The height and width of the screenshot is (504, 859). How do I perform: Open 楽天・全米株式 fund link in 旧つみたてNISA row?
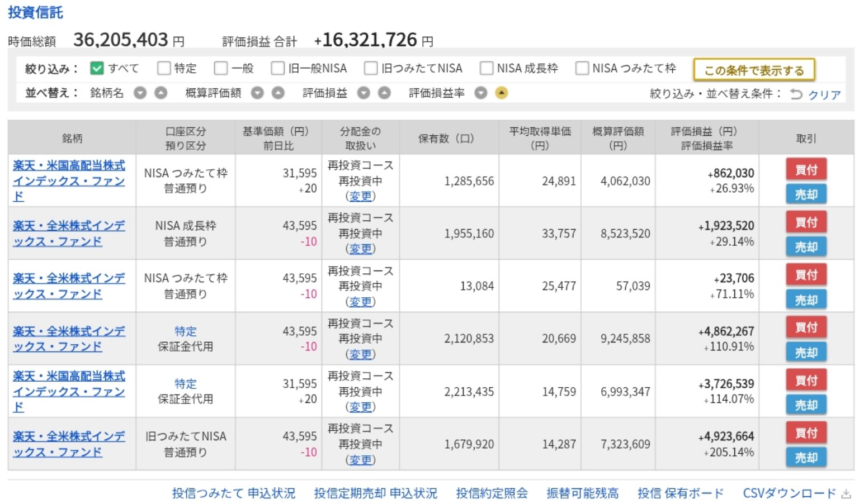click(69, 444)
